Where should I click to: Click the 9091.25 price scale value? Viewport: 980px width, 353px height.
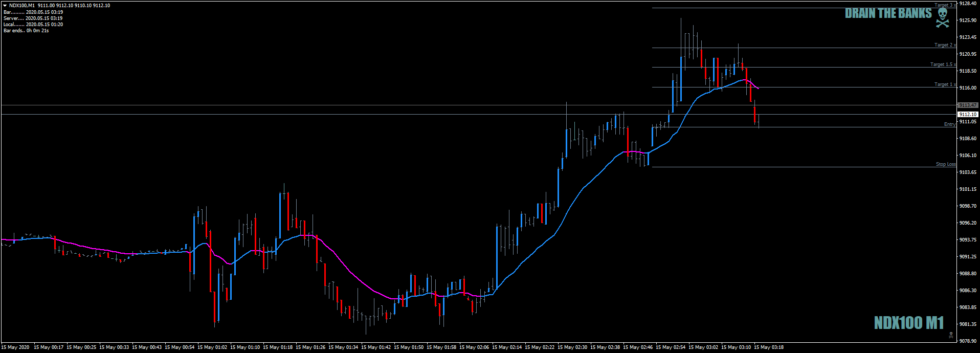[968, 256]
